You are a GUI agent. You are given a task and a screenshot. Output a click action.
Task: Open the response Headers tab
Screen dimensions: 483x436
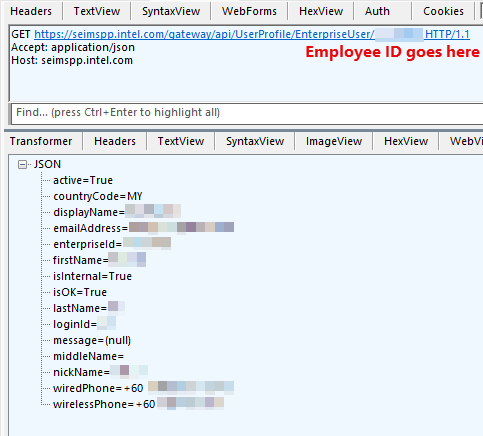coord(115,141)
